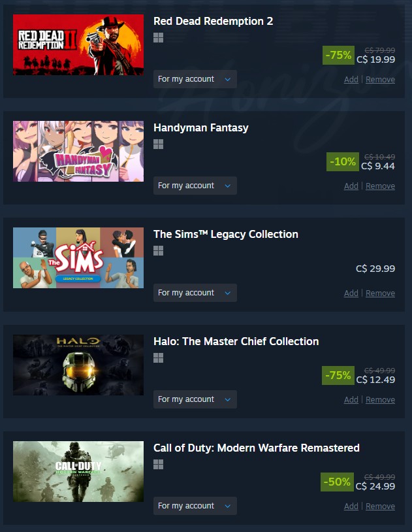Remove Call of Duty: Modern Warfare Remastered

point(380,507)
